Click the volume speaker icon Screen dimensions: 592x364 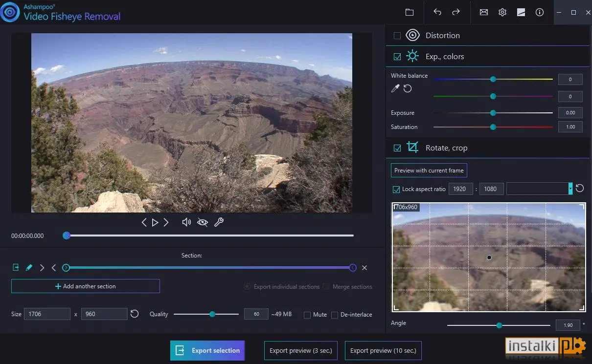pos(186,222)
